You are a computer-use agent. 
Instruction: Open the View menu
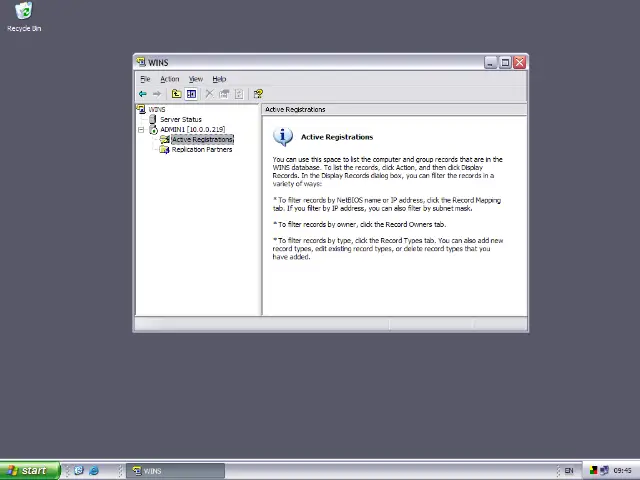[196, 79]
